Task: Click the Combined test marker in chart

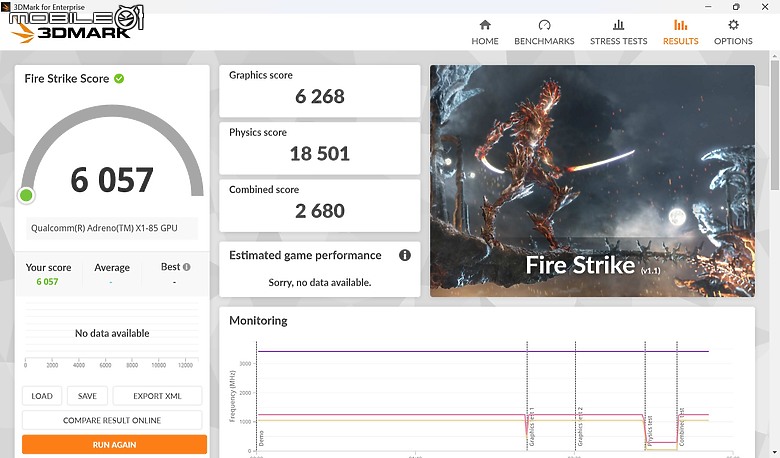Action: tap(682, 427)
